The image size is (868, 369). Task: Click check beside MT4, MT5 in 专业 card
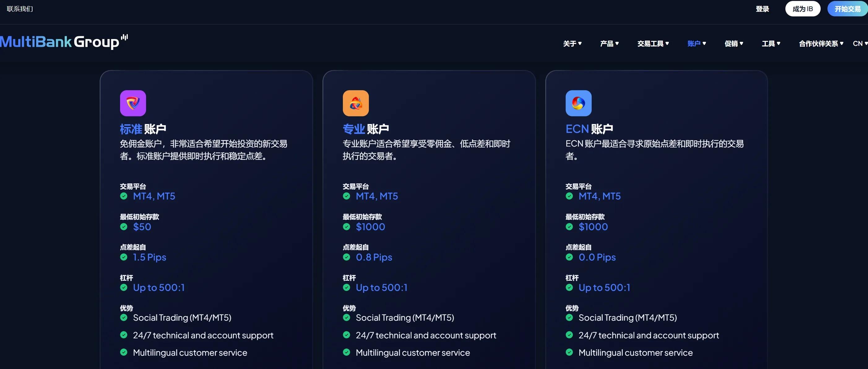(346, 196)
